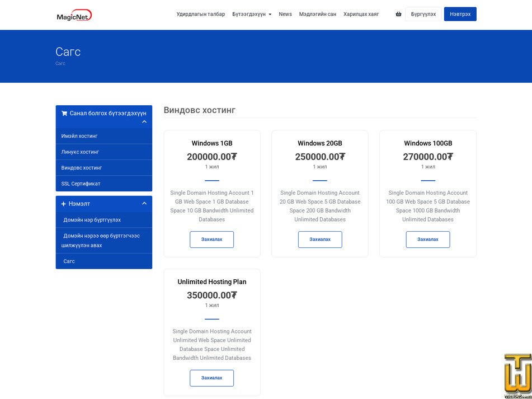Image resolution: width=532 pixels, height=399 pixels.
Task: Click the plus icon next to Нэмэлт
Action: 63,204
